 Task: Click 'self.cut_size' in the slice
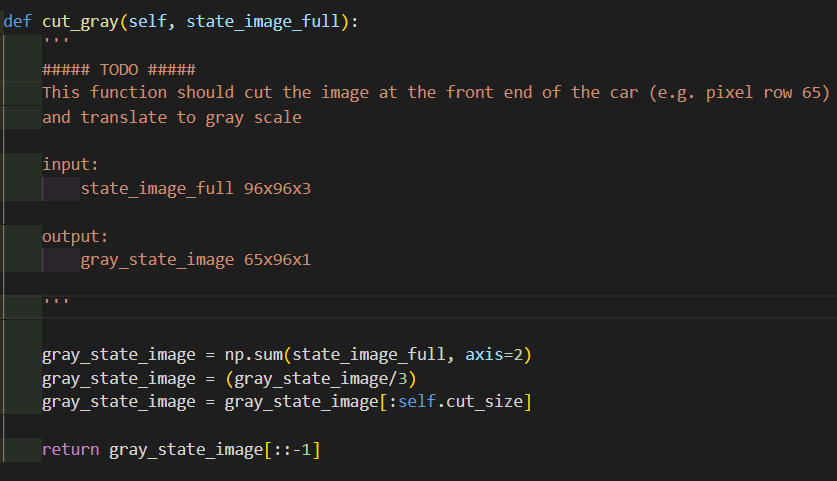(461, 401)
